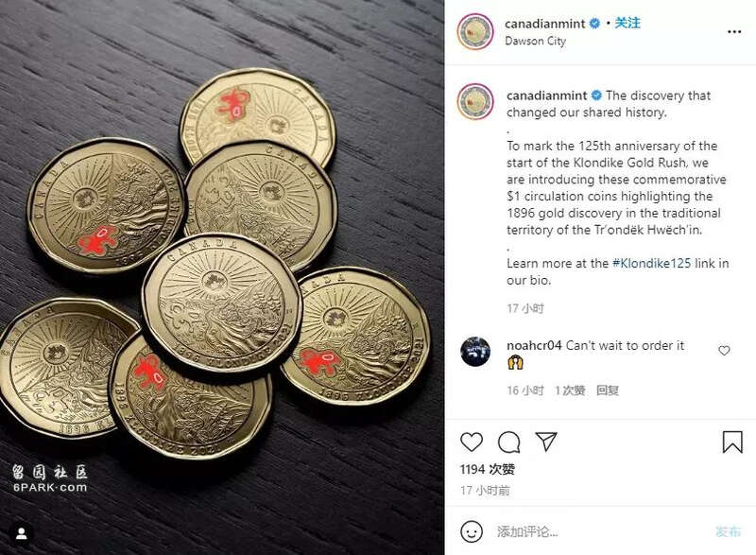This screenshot has width=756, height=555.
Task: Open the #Klondike125 hashtag link
Action: point(651,263)
